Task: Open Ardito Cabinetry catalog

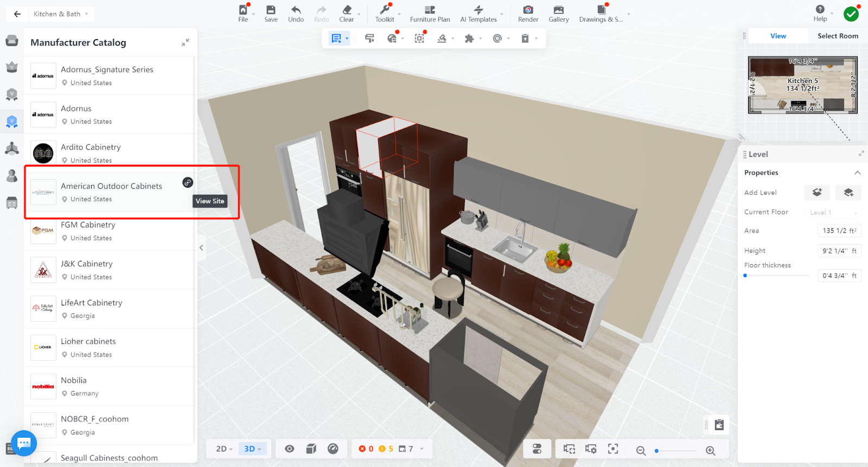Action: tap(109, 153)
